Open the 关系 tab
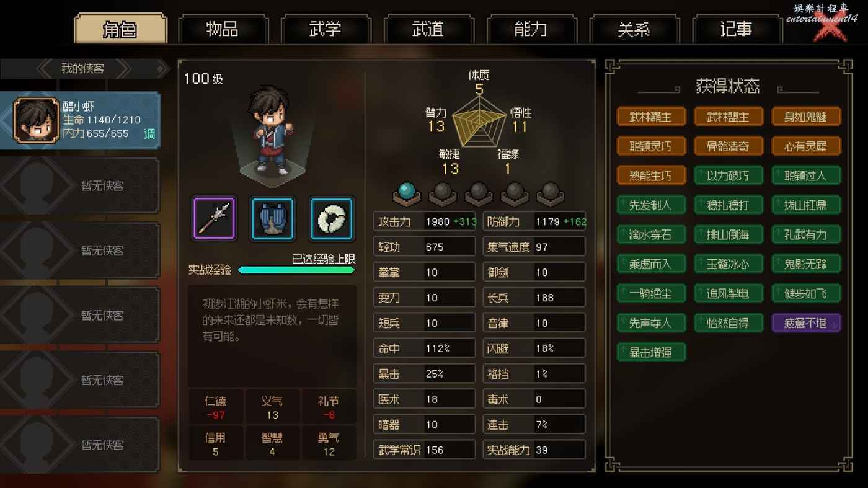 pos(634,29)
